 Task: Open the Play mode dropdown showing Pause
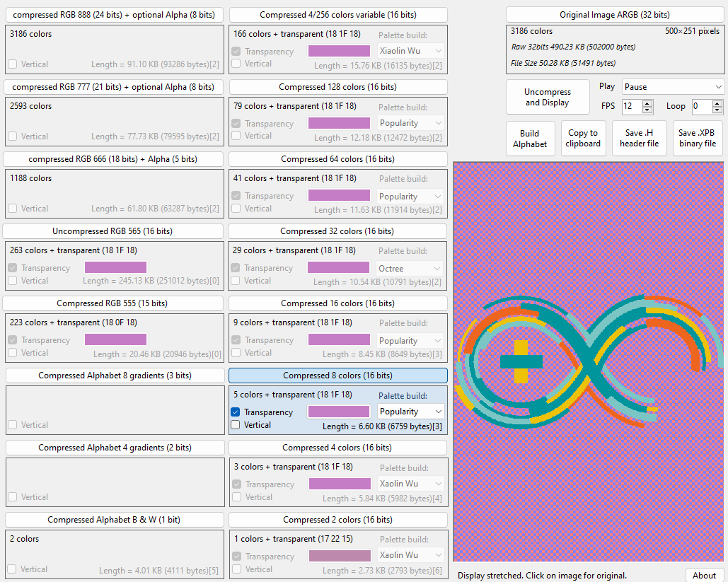tap(673, 87)
